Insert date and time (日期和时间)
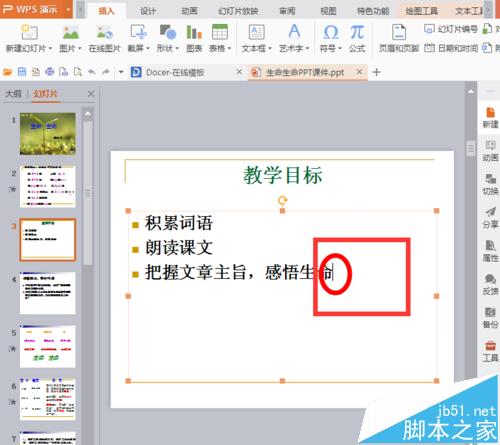 (451, 48)
